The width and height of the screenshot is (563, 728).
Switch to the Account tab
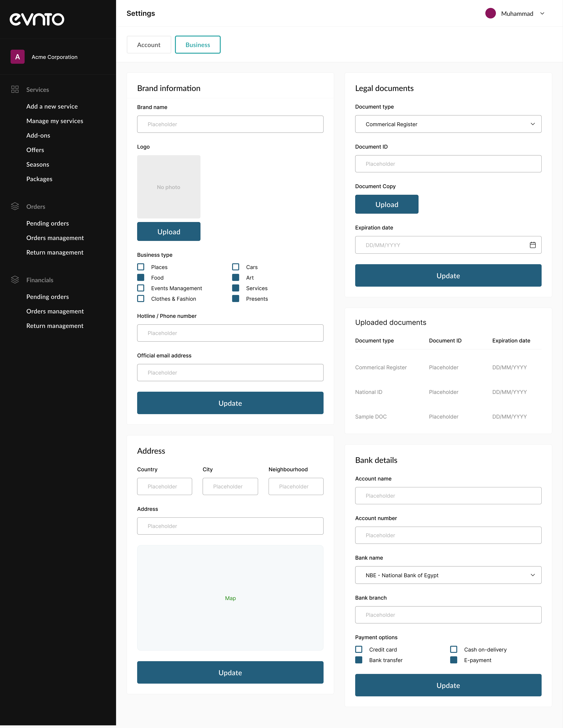tap(149, 45)
